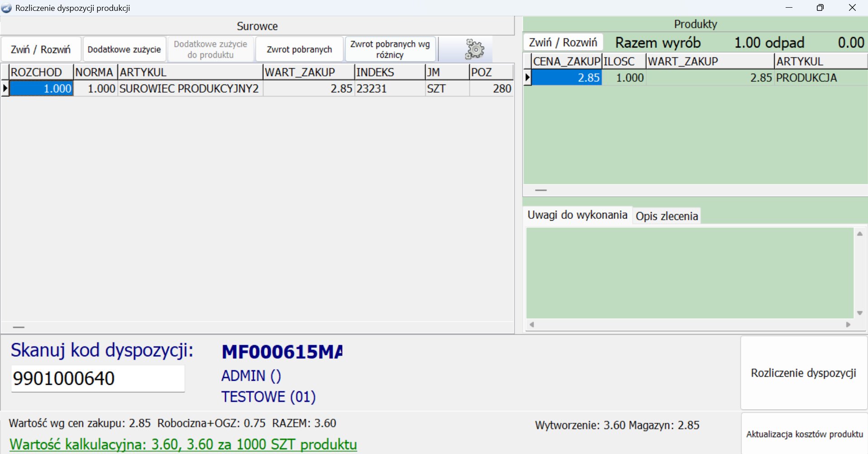Switch to the Opis zlecenia tab
The height and width of the screenshot is (454, 868).
pos(667,216)
